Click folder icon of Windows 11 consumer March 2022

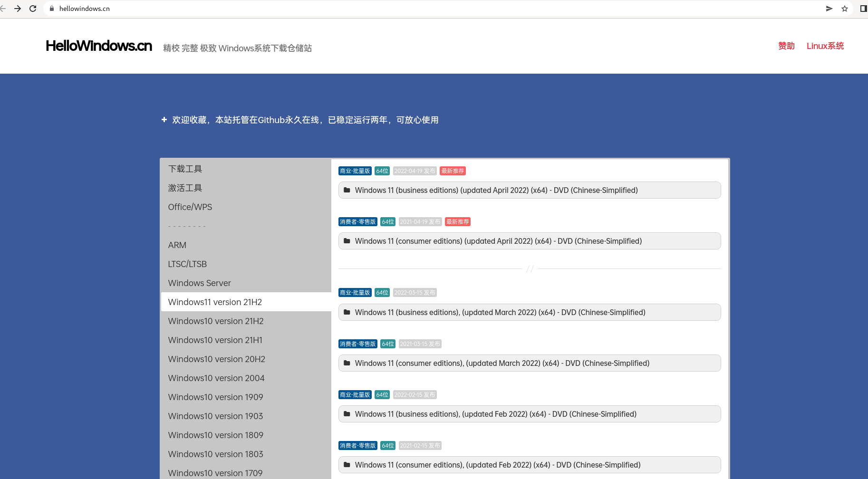click(x=347, y=363)
